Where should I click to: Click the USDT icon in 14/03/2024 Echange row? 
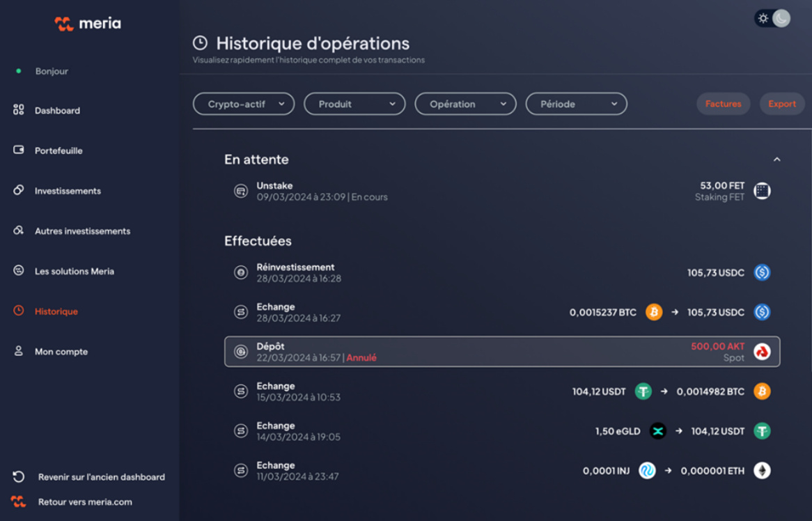762,431
